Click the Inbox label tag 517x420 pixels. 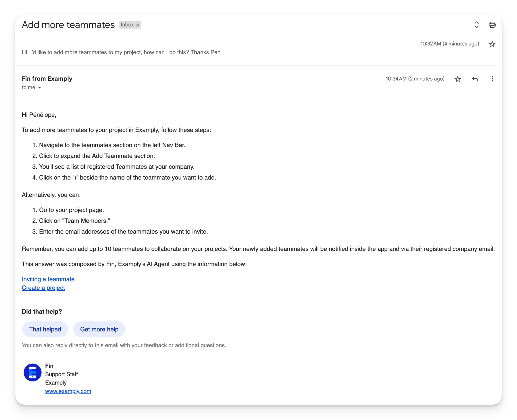pyautogui.click(x=127, y=25)
